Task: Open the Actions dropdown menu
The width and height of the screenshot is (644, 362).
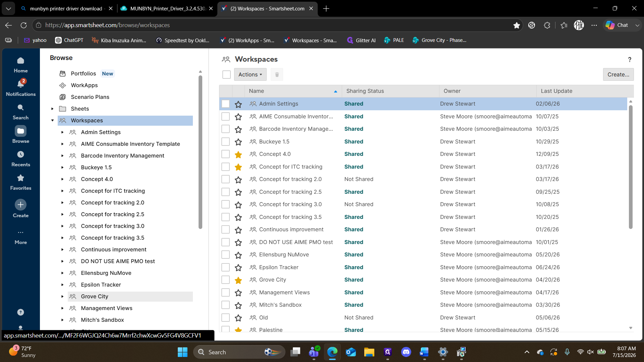Action: pyautogui.click(x=250, y=74)
